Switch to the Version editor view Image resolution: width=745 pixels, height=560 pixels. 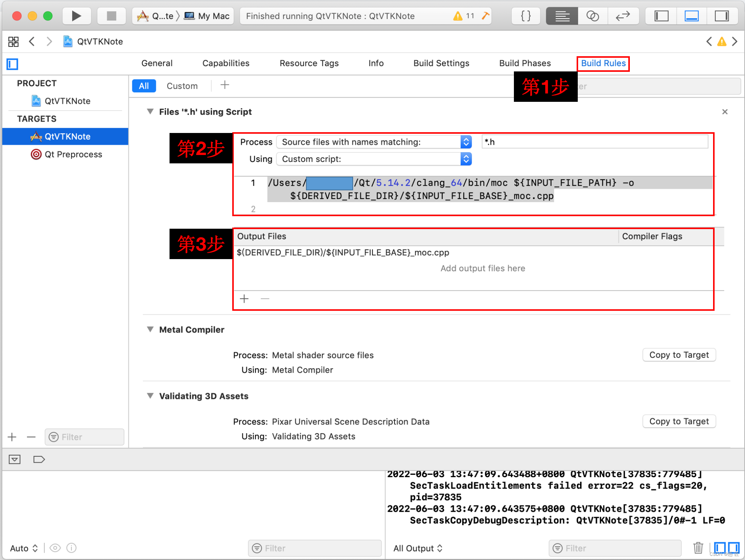pyautogui.click(x=623, y=16)
